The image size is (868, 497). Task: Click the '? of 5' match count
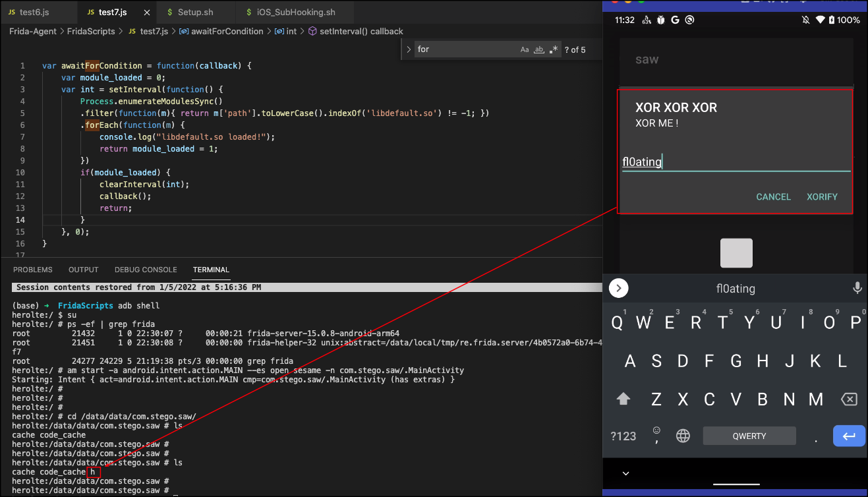coord(575,49)
